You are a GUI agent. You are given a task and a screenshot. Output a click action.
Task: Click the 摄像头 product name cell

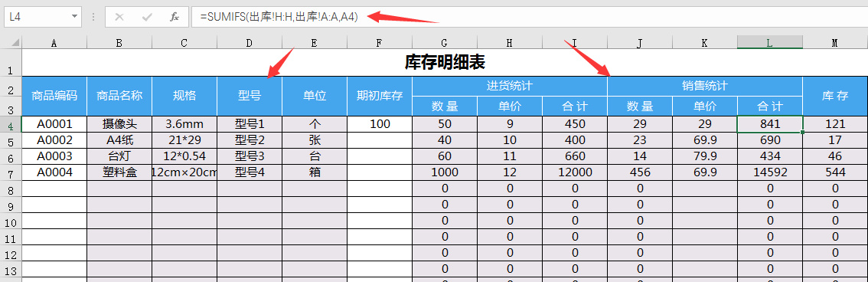[119, 124]
